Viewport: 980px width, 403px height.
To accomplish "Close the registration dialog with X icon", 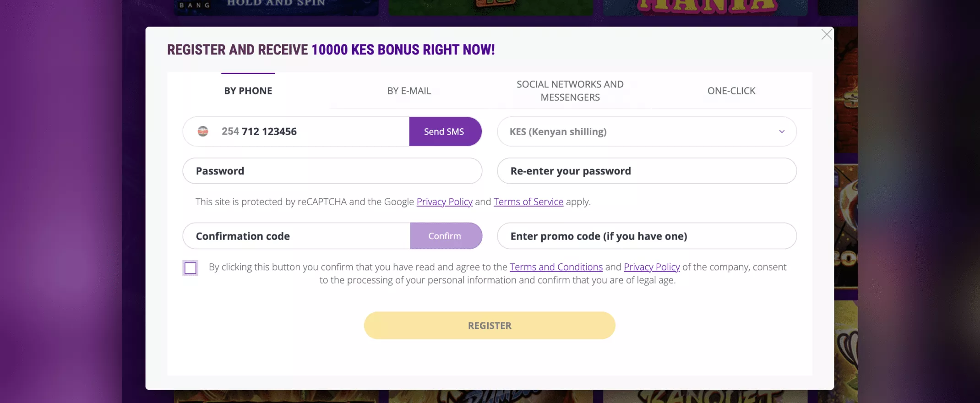I will 826,35.
